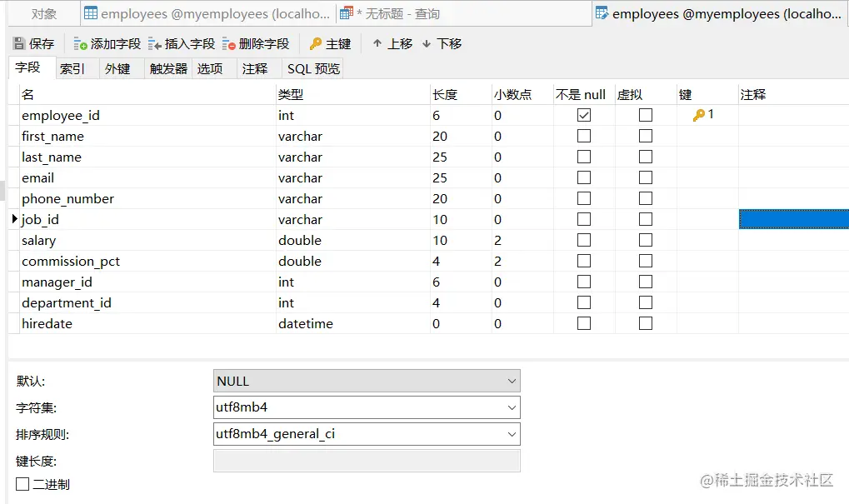This screenshot has height=504, width=849.
Task: Click the Primary Key (主键) key icon
Action: (316, 44)
